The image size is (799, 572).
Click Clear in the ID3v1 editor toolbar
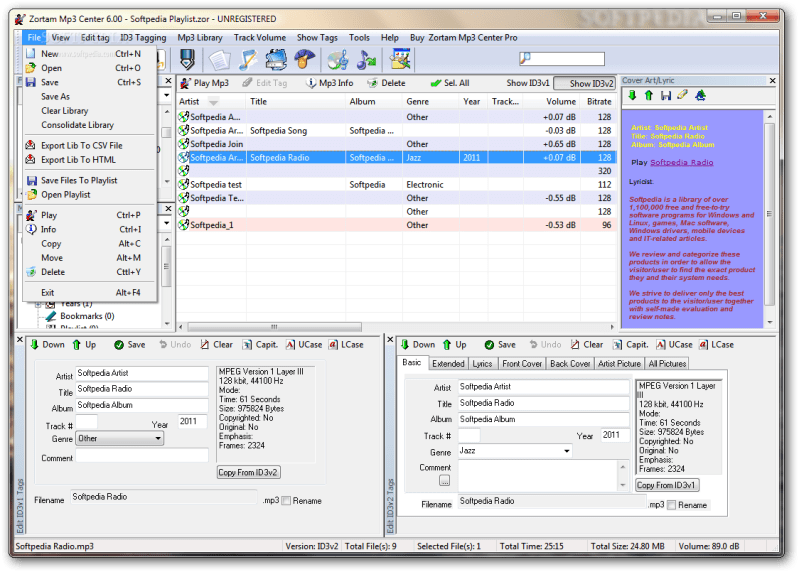coord(217,345)
